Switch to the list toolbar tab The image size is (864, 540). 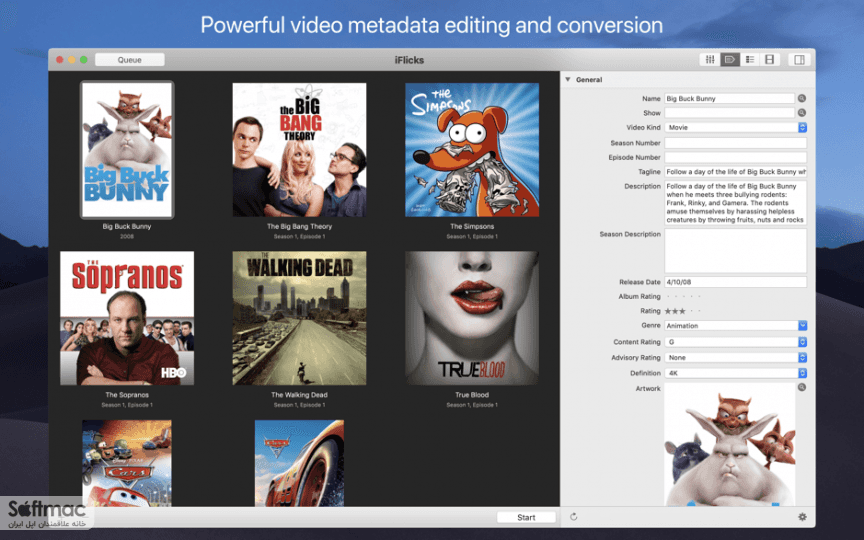(750, 60)
